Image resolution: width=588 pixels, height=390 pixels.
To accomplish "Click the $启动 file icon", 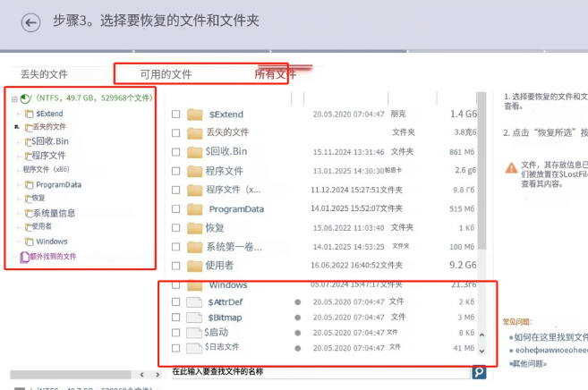I will click(194, 333).
